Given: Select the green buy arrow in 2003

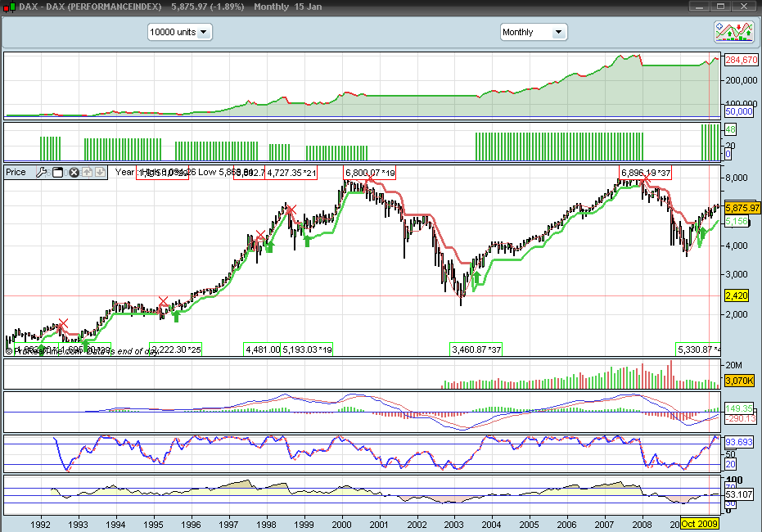Looking at the screenshot, I should tap(476, 278).
